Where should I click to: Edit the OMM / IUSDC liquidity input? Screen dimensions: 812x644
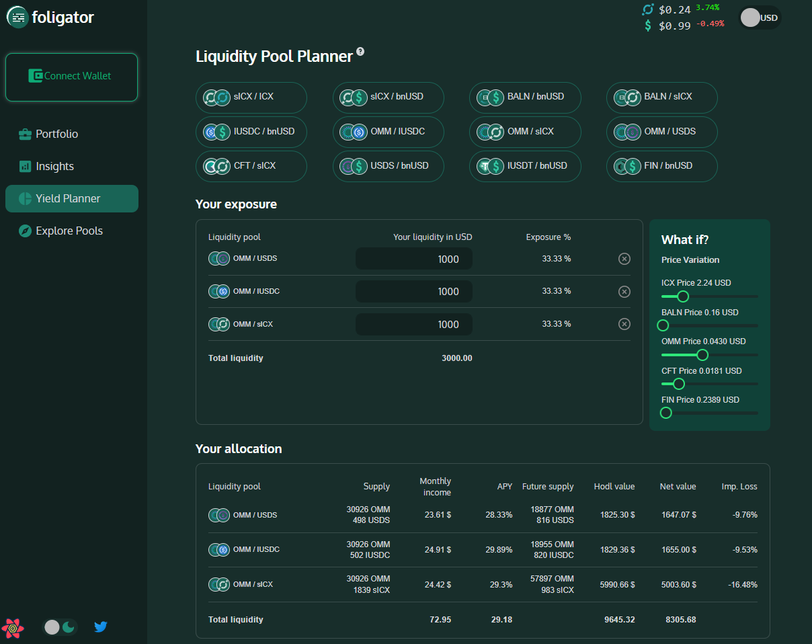413,292
